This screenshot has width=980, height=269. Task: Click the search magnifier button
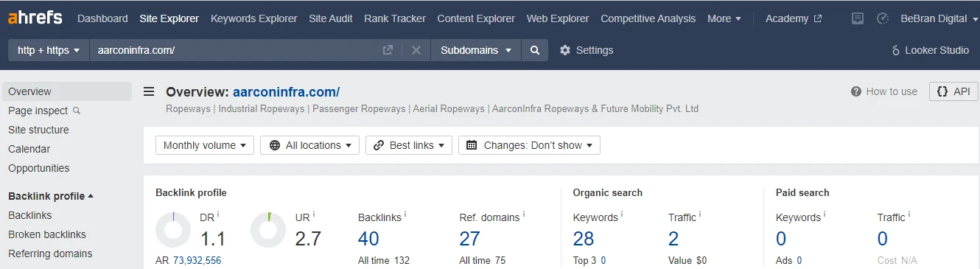click(535, 50)
